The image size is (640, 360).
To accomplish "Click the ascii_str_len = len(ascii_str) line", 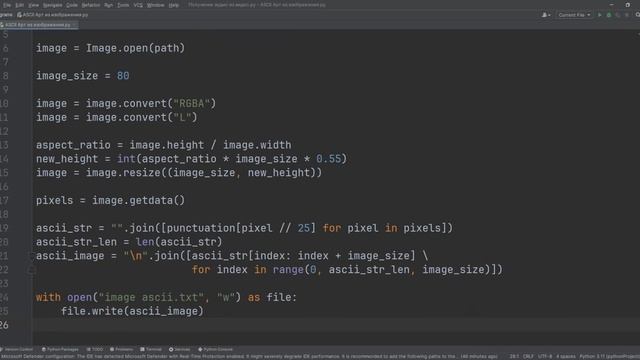I will (129, 242).
